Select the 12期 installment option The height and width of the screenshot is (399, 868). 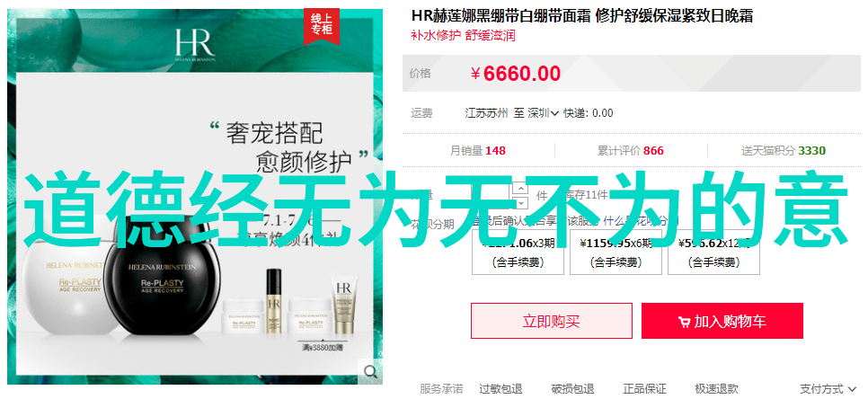(713, 252)
